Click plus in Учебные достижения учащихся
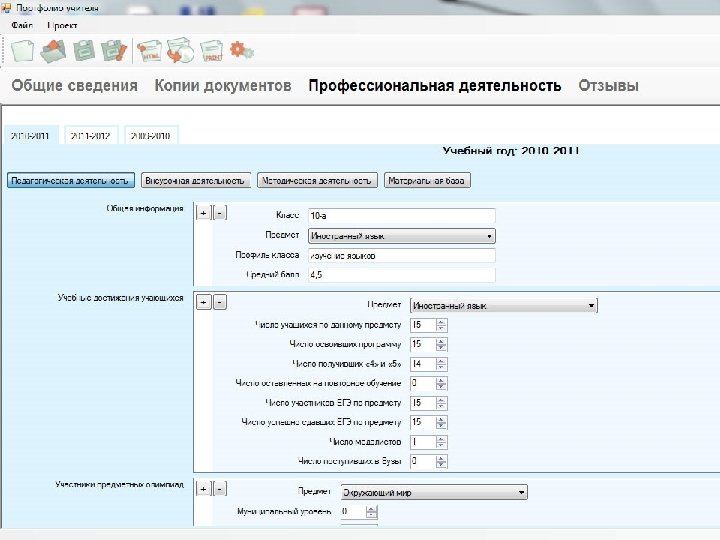720x540 pixels. (203, 302)
